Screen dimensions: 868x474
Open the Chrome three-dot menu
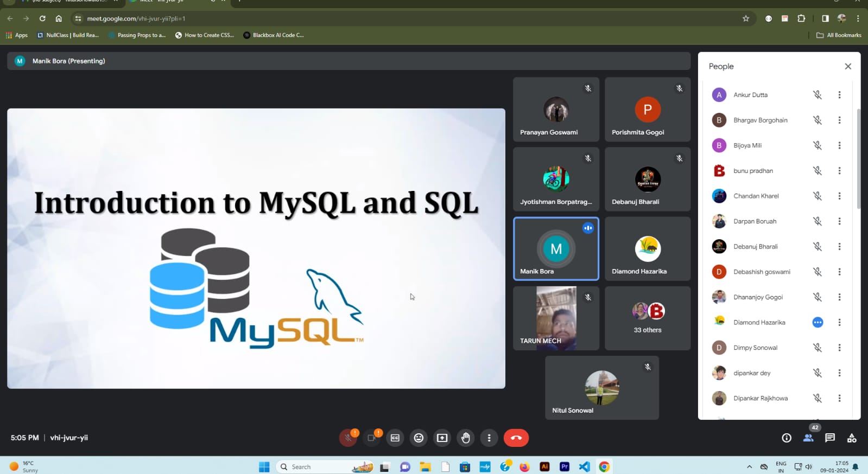(858, 18)
